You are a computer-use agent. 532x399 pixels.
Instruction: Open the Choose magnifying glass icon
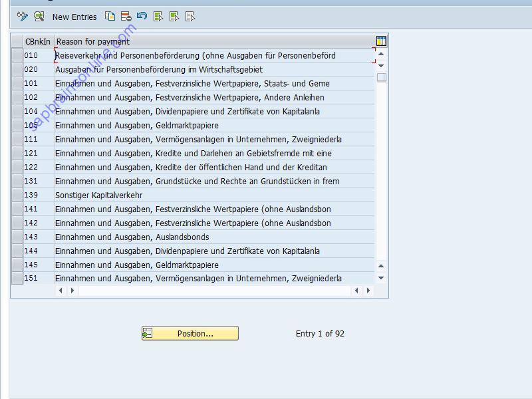click(39, 17)
